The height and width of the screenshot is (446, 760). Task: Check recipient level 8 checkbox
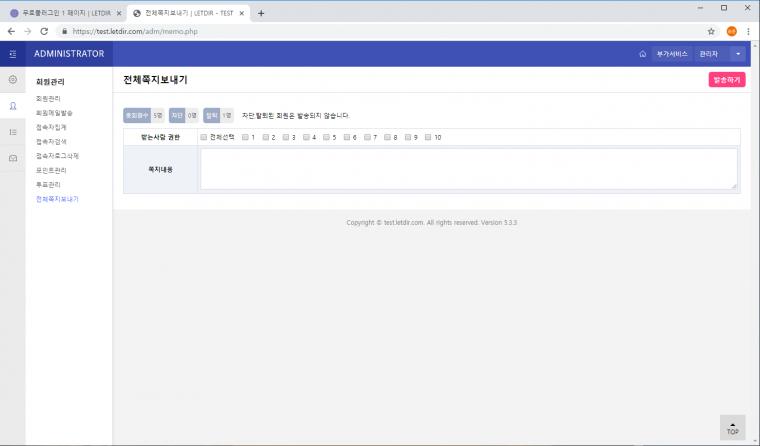click(388, 137)
